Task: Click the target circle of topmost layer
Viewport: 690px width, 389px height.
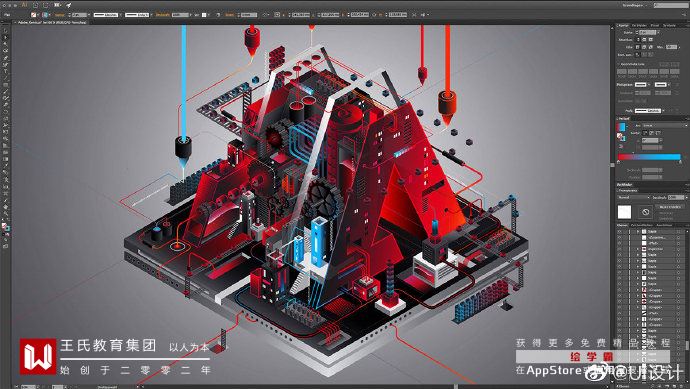Action: (x=679, y=232)
